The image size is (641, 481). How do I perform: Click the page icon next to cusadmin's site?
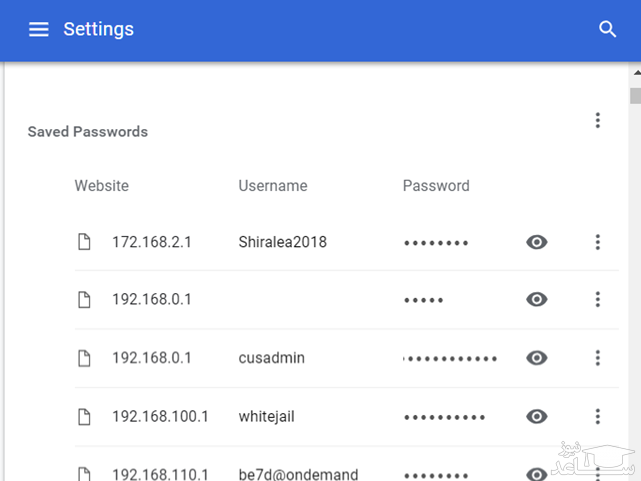(x=85, y=358)
